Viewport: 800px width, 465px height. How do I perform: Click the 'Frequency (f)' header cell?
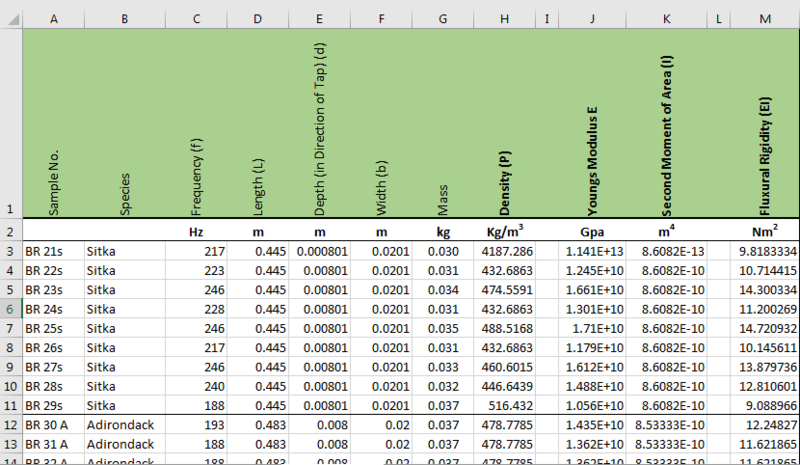196,123
